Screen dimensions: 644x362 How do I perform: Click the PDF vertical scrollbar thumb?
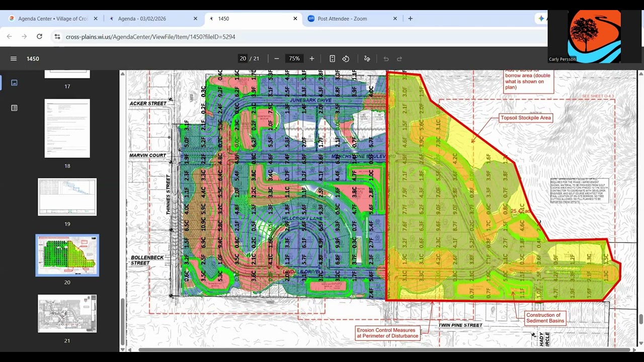point(640,319)
